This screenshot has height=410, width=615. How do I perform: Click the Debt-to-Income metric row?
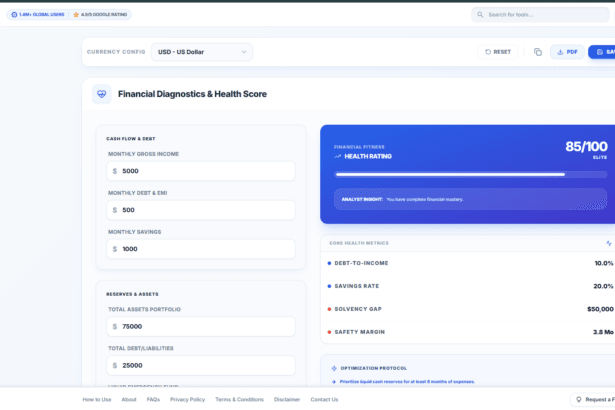tap(470, 263)
